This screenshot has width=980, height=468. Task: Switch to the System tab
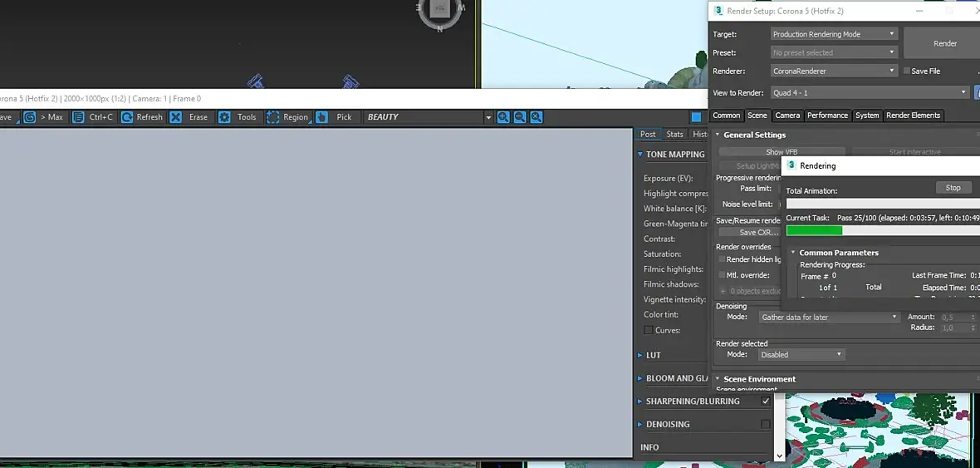(867, 115)
